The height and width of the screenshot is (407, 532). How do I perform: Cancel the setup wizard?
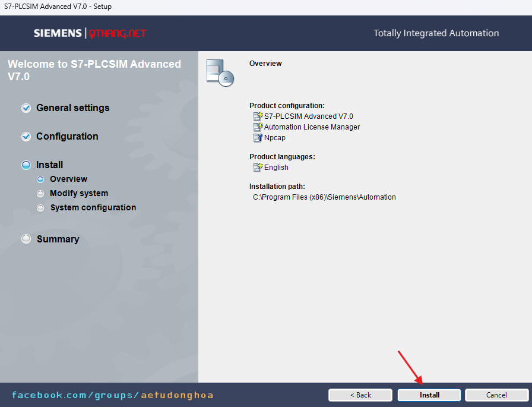coord(496,395)
